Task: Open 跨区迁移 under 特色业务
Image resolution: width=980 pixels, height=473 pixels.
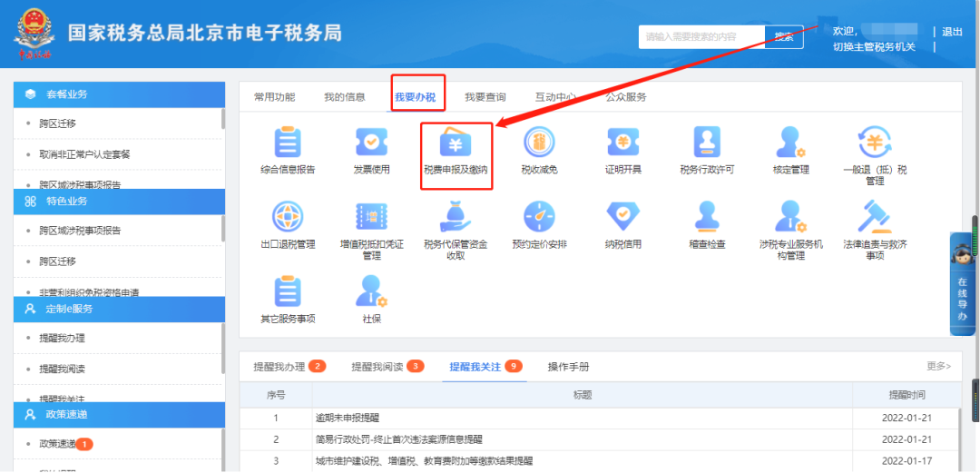Action: click(x=57, y=261)
